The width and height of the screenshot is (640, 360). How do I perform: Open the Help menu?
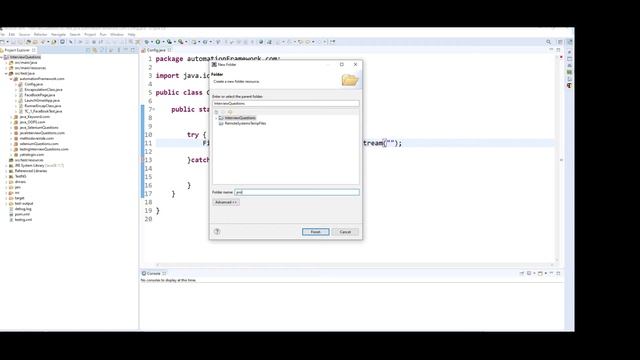(131, 35)
